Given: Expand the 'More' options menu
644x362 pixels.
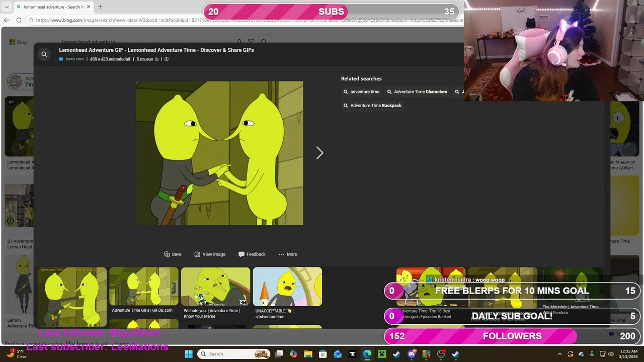Looking at the screenshot, I should point(288,254).
